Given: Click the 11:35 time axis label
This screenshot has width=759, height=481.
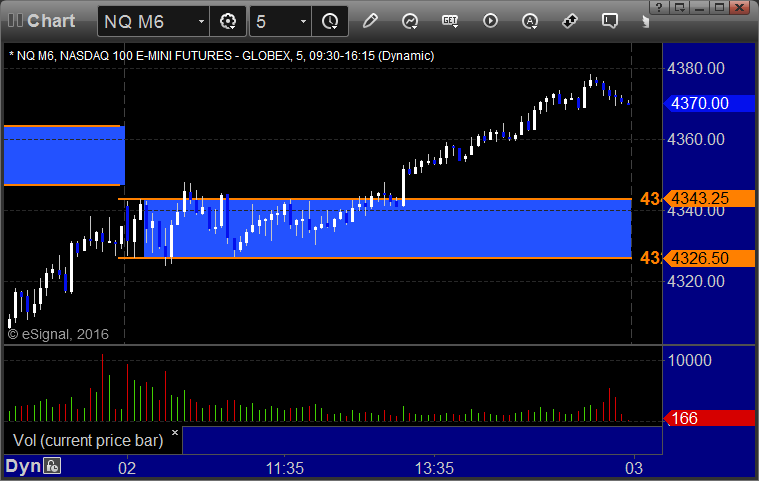Looking at the screenshot, I should point(285,468).
